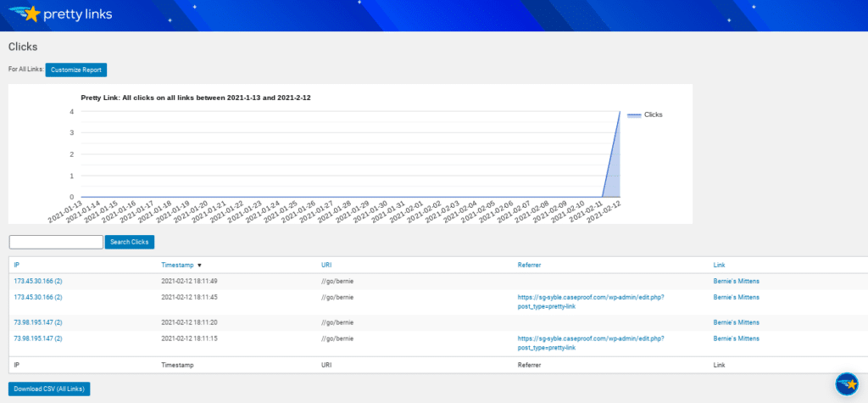
Task: Click the Search Clicks button
Action: pyautogui.click(x=130, y=242)
